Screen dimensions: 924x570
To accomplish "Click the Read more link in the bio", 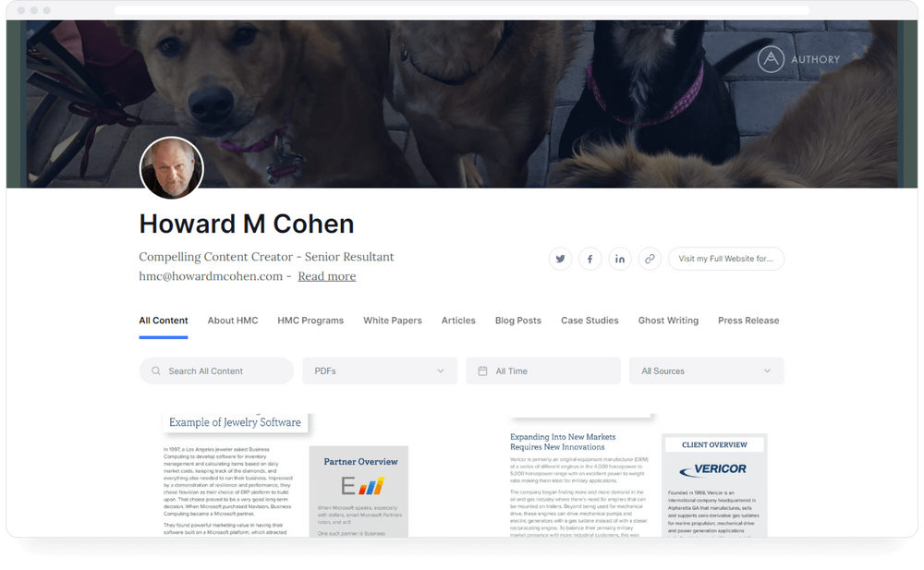I will (326, 275).
